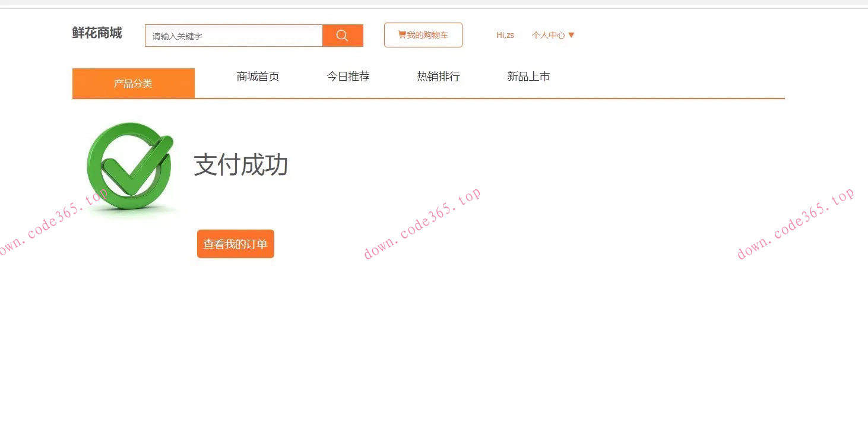Go to 新品上市 section
This screenshot has height=448, width=868.
click(528, 76)
